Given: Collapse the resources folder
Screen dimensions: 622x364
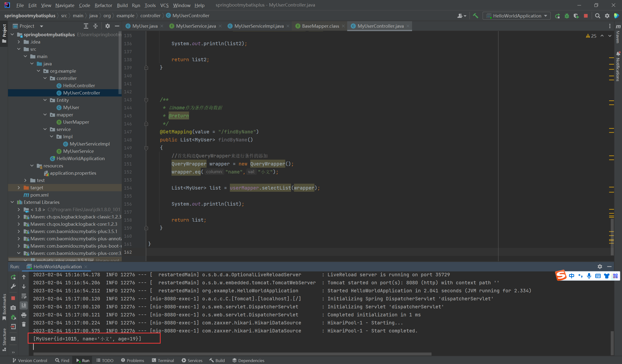Looking at the screenshot, I should click(32, 165).
